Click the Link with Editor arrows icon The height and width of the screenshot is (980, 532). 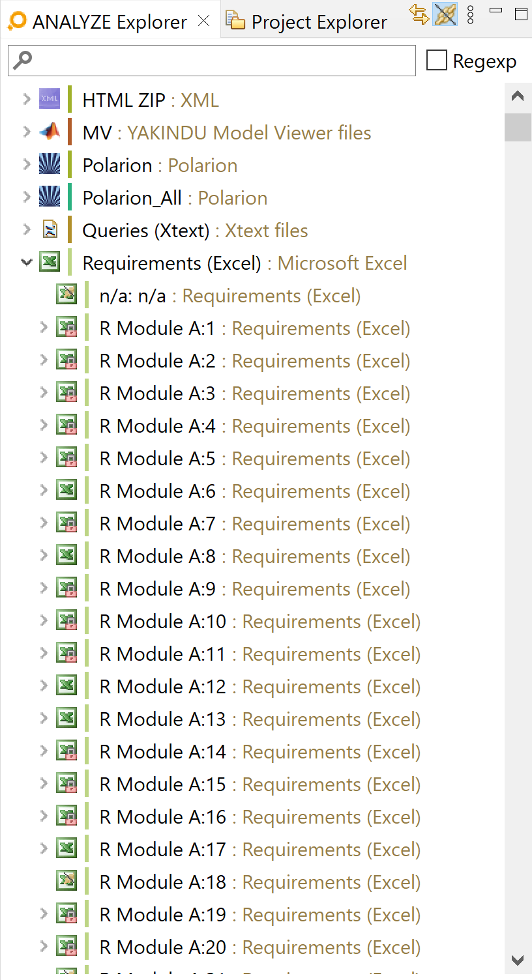coord(419,14)
